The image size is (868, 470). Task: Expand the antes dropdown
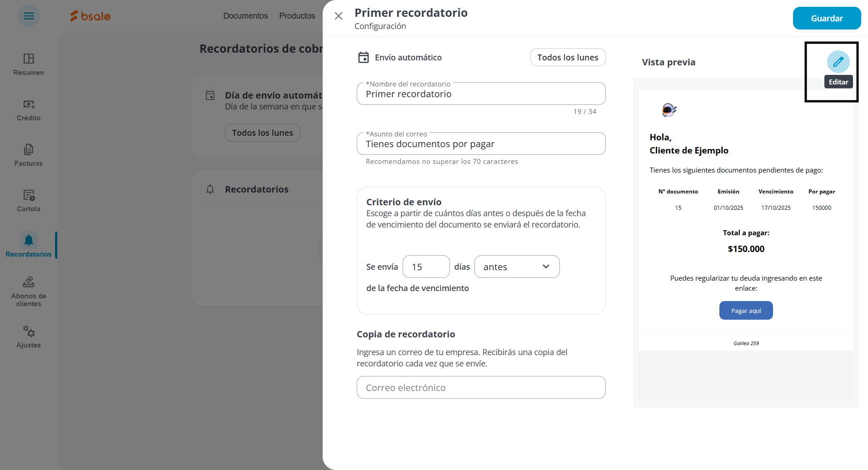(517, 267)
